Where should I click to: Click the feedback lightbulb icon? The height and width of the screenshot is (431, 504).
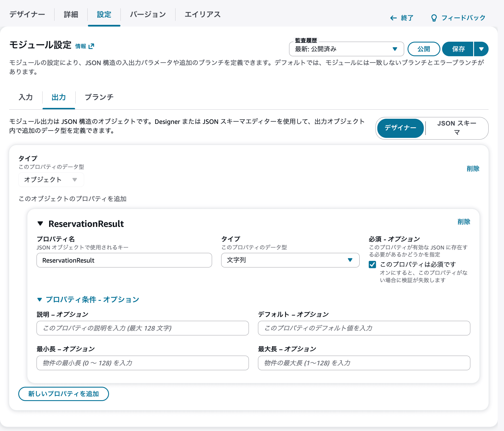click(x=434, y=18)
